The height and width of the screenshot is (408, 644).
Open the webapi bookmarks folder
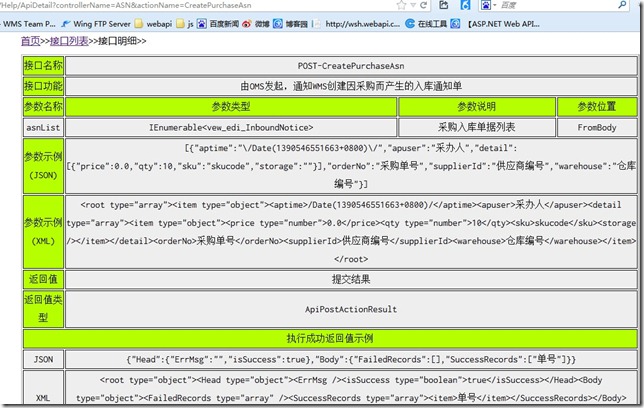click(159, 24)
